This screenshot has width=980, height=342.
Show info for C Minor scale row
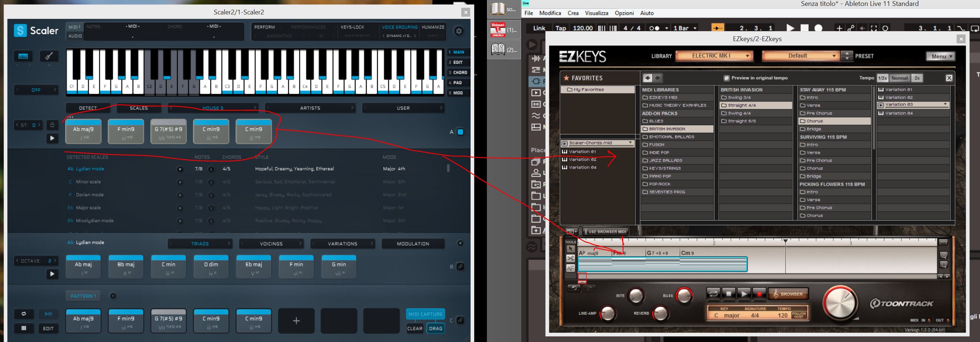pyautogui.click(x=211, y=182)
